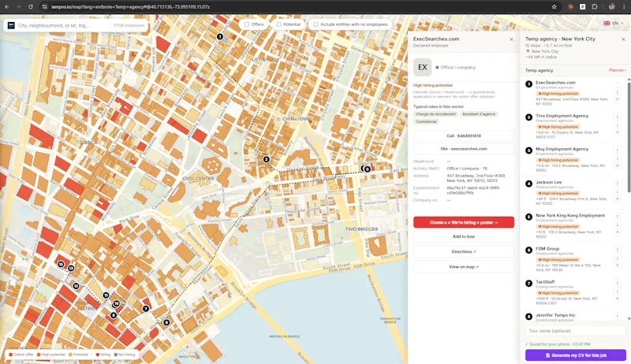This screenshot has height=364, width=631.
Task: Move FDM Group up in the tour
Action: click(618, 250)
